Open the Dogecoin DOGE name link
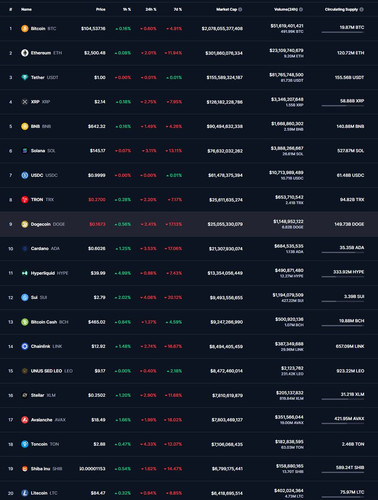This screenshot has width=378, height=500. [48, 224]
